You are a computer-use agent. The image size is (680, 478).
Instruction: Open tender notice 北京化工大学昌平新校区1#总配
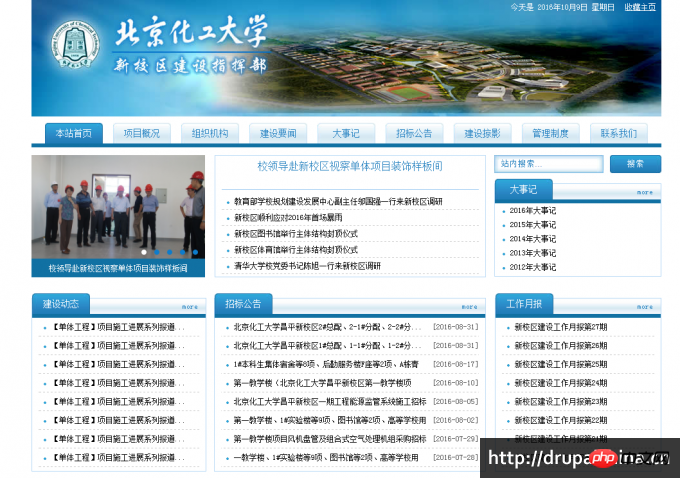coord(327,346)
